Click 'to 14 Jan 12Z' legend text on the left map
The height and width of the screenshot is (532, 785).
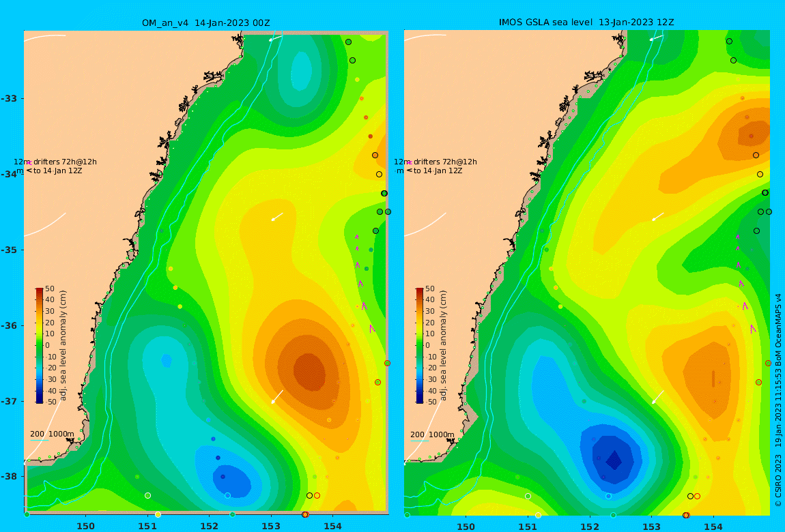click(57, 171)
